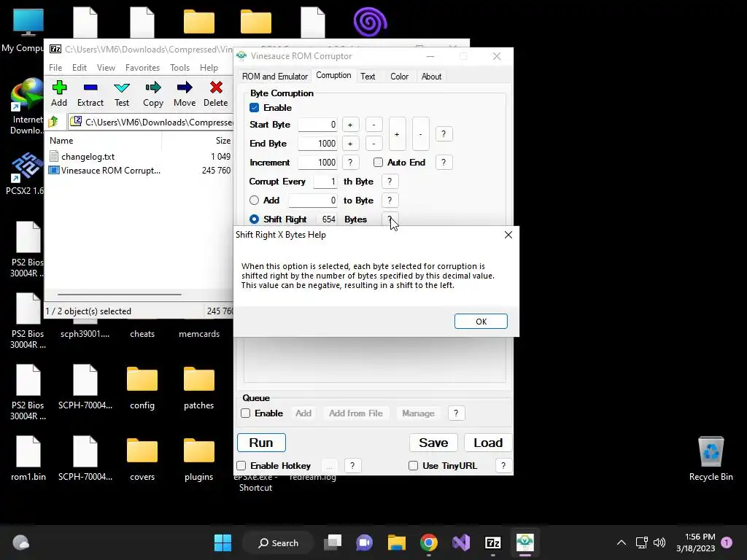Close the Shift Right X Bytes Help dialog

pyautogui.click(x=508, y=235)
